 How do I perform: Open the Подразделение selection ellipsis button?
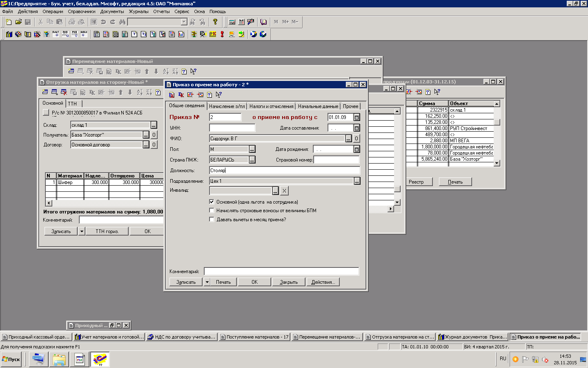pos(357,181)
